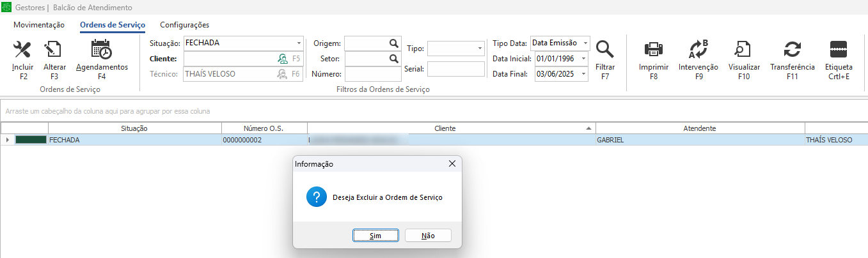Viewport: 868px width, 258px height.
Task: Click the Alterar F3 edit icon
Action: (54, 50)
